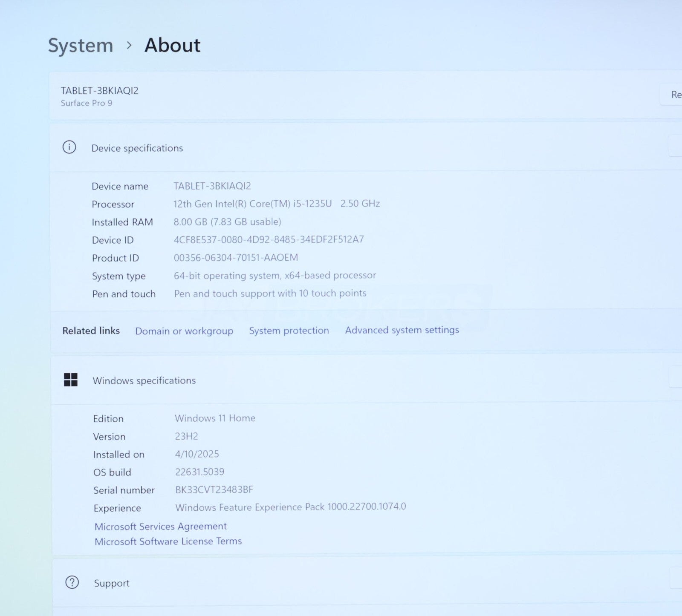Open System protection link
This screenshot has height=616, width=682.
pyautogui.click(x=289, y=331)
